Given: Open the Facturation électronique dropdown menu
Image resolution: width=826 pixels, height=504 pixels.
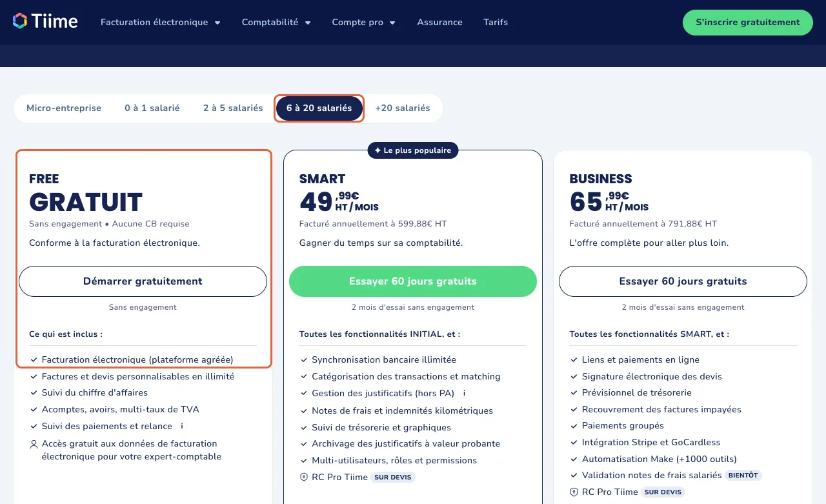Looking at the screenshot, I should [161, 22].
